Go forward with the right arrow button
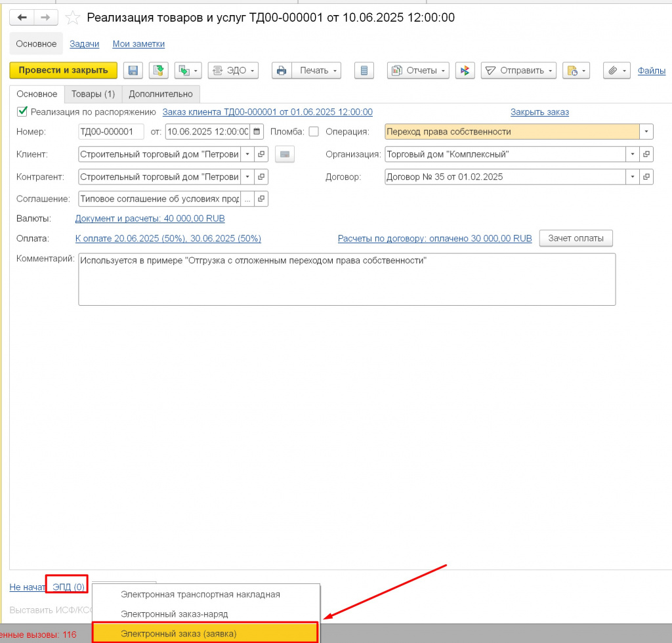 pos(45,18)
